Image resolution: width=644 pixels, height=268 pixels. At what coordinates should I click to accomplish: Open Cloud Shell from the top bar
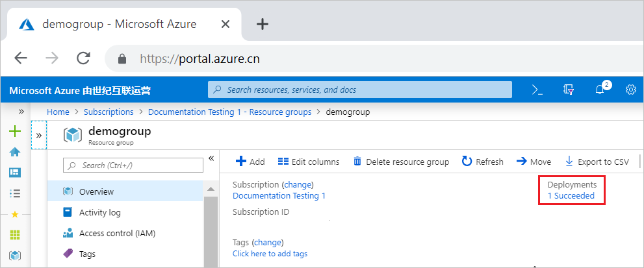pos(537,90)
